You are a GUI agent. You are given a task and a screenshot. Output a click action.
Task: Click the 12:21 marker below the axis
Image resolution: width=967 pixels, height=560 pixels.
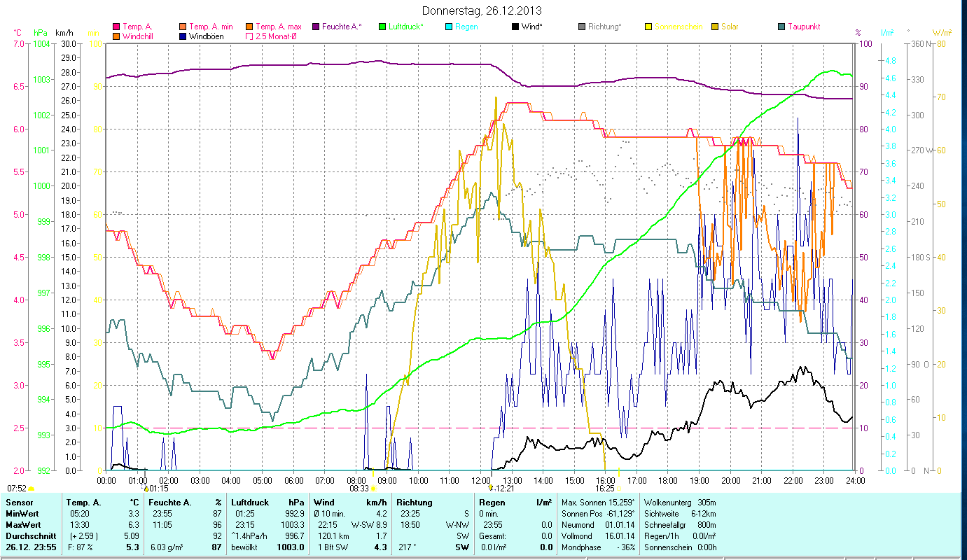(x=504, y=488)
